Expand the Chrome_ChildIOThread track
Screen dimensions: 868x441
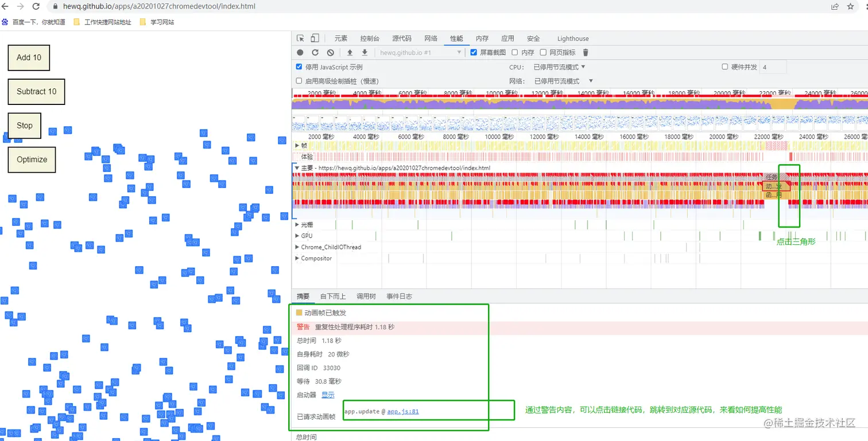tap(297, 247)
